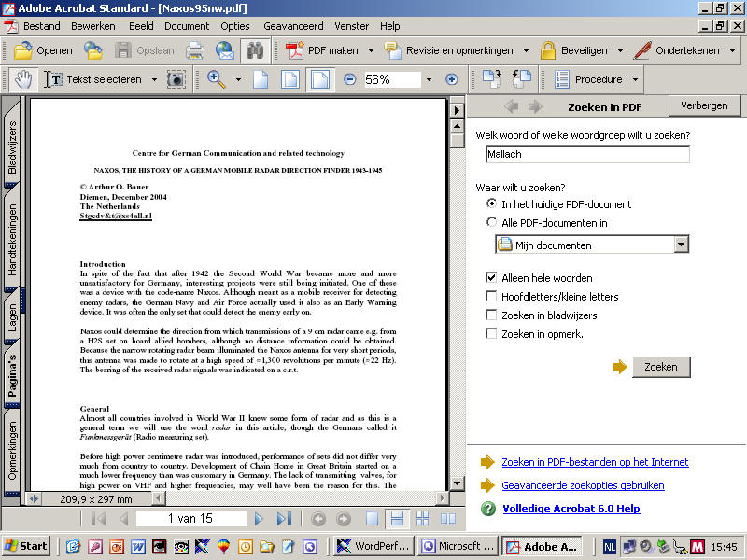The image size is (747, 560).
Task: Click the 'Zoeken' button
Action: click(660, 367)
